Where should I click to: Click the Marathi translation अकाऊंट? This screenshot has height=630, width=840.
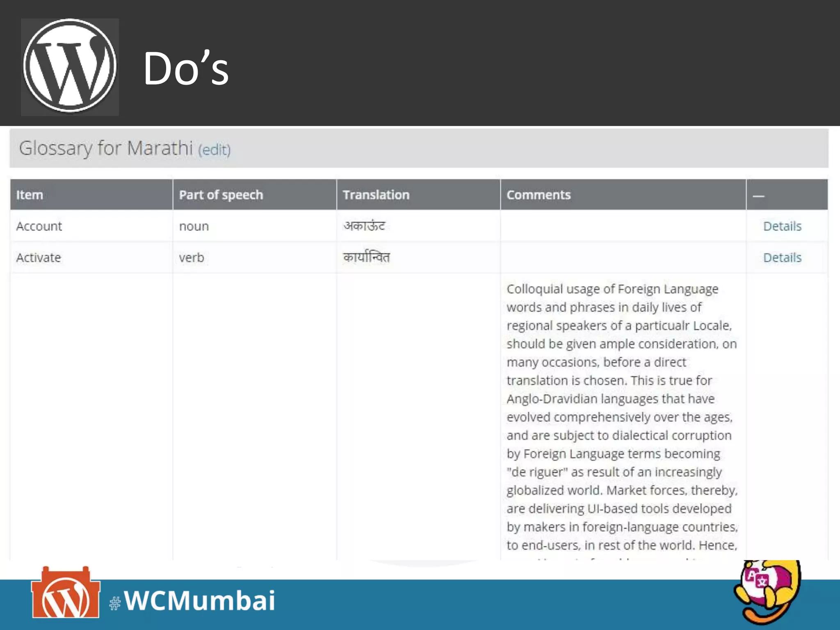364,226
